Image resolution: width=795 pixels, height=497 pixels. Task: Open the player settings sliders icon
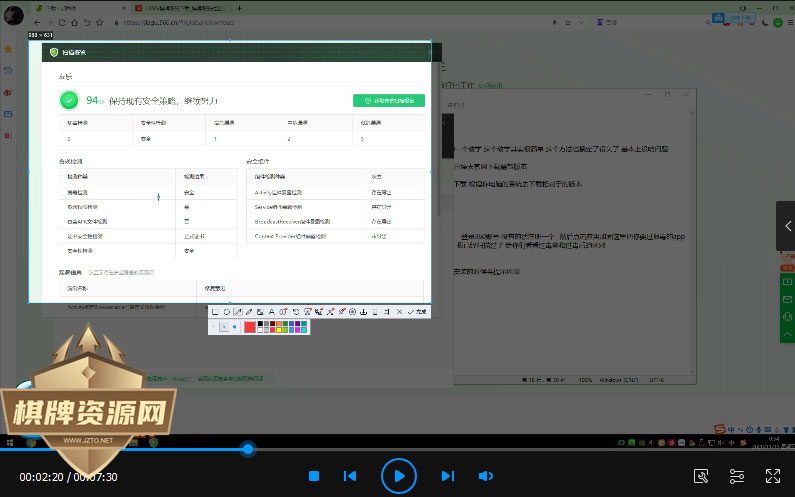point(737,476)
